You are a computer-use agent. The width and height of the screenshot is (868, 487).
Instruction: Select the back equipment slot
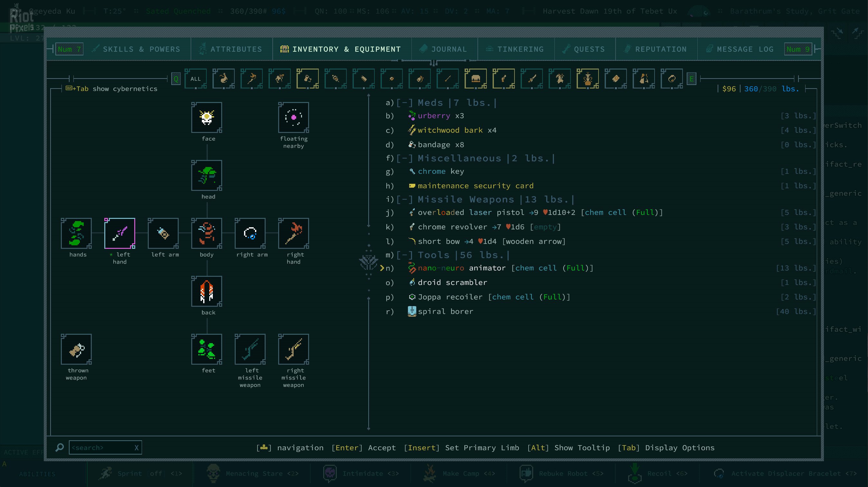pyautogui.click(x=207, y=292)
